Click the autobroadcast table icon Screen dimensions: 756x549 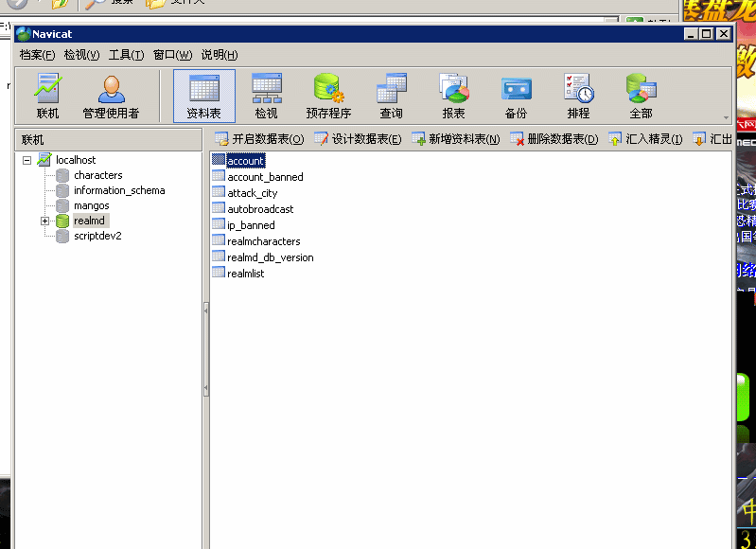[219, 208]
